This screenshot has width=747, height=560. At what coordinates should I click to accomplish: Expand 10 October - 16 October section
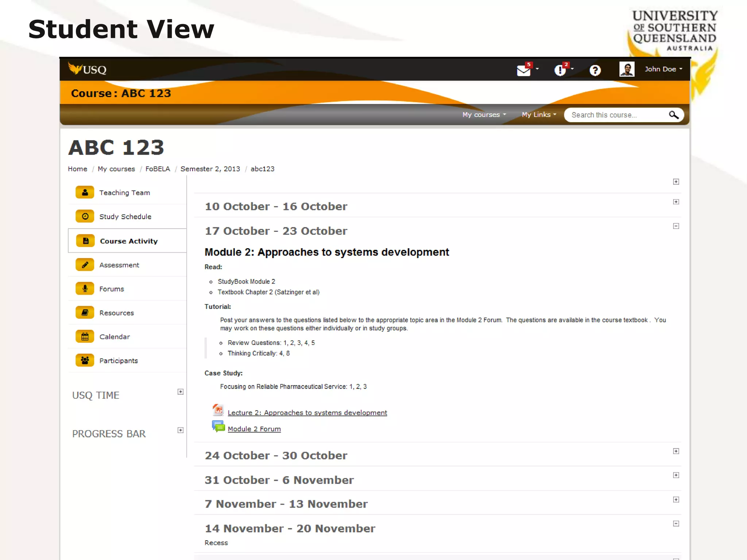pyautogui.click(x=676, y=202)
